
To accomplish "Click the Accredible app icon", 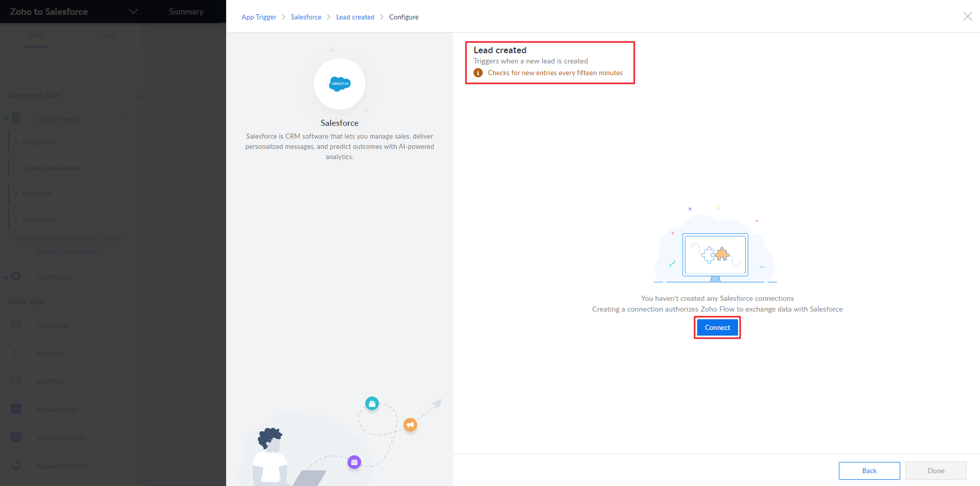I will pos(16,325).
